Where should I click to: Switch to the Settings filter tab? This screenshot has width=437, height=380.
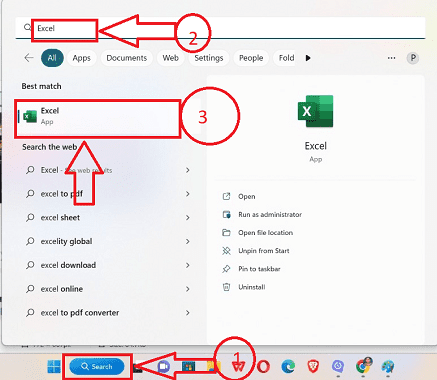(209, 58)
